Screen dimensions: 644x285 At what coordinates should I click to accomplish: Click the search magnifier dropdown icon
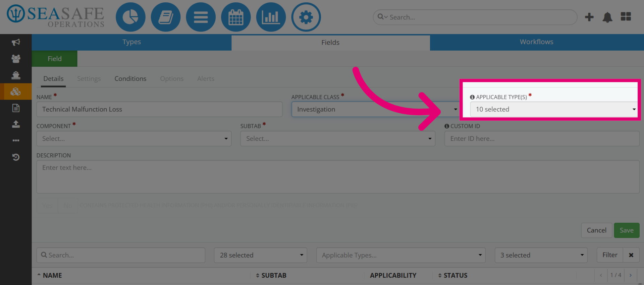point(382,17)
